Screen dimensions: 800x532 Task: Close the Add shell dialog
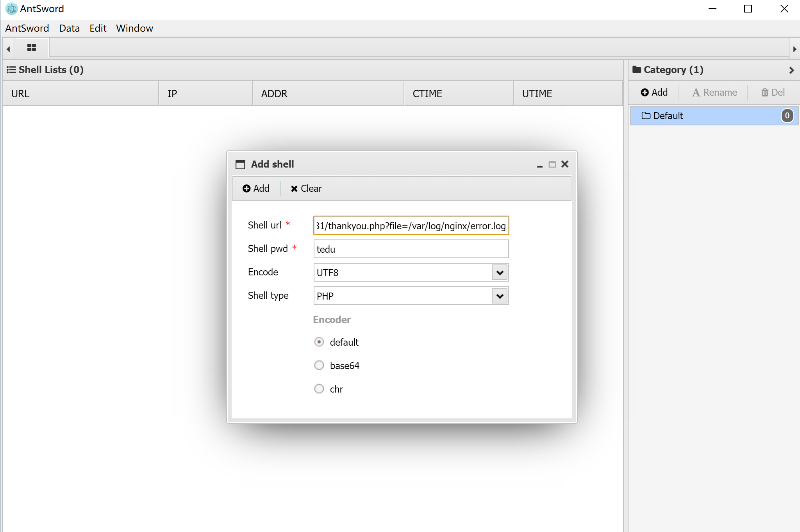tap(565, 164)
